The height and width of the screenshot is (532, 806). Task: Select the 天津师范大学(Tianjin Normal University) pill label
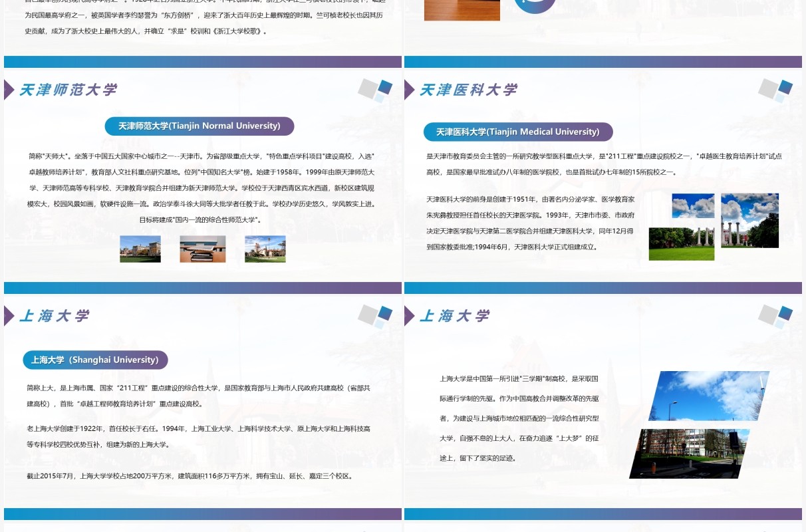200,126
